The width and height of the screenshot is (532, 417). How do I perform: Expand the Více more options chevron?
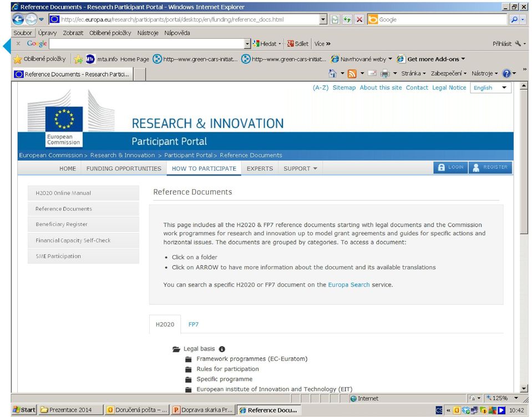(322, 44)
